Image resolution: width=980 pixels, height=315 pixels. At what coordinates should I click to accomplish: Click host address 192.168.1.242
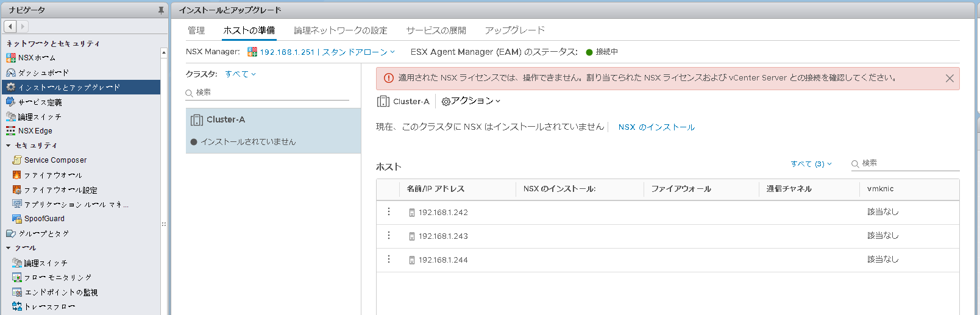click(443, 213)
